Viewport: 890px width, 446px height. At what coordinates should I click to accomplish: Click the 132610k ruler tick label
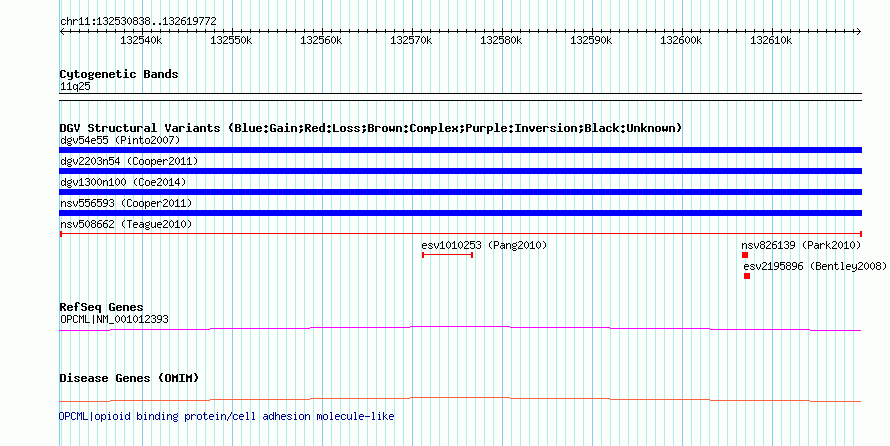[771, 41]
